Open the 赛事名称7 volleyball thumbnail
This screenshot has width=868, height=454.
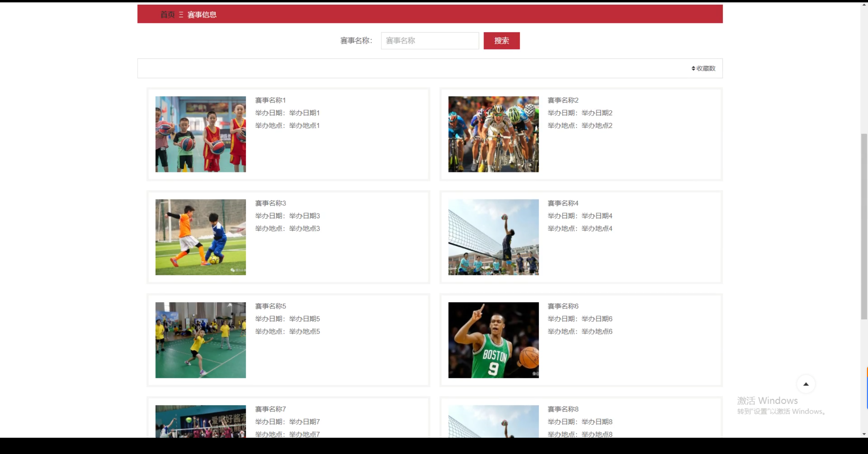pyautogui.click(x=200, y=421)
